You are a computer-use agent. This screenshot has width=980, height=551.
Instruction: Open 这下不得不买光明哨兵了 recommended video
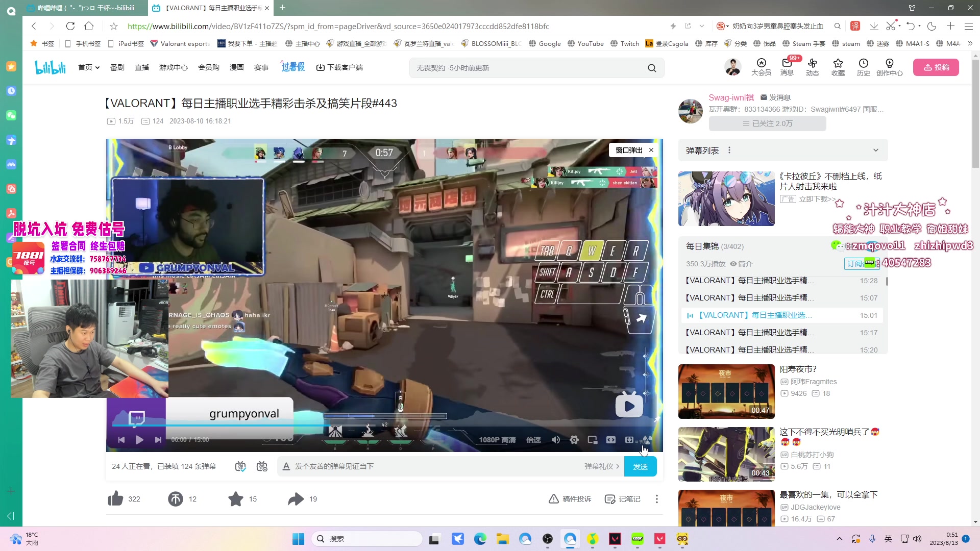(726, 454)
